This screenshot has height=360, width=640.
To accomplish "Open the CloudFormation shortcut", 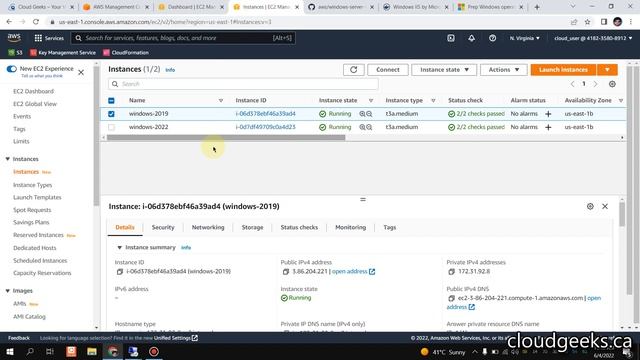I will click(126, 53).
